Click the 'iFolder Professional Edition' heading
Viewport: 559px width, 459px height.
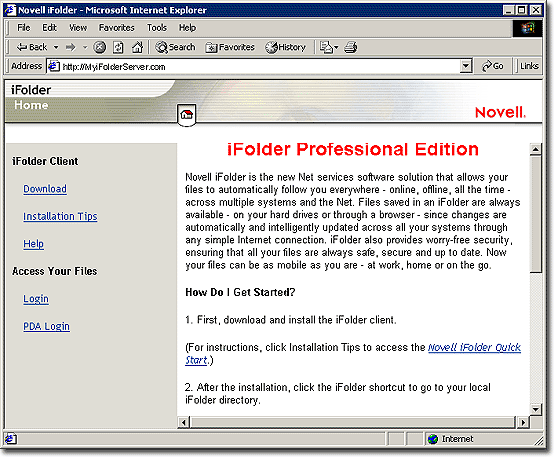point(353,149)
